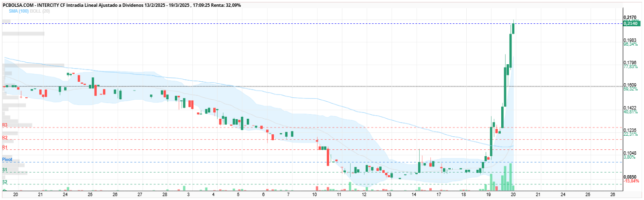Click the 0,1609 price axis label
The height and width of the screenshot is (200, 644).
(629, 85)
